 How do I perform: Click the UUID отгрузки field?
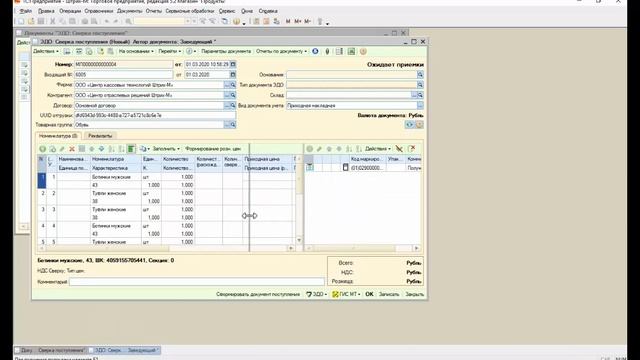pos(155,116)
